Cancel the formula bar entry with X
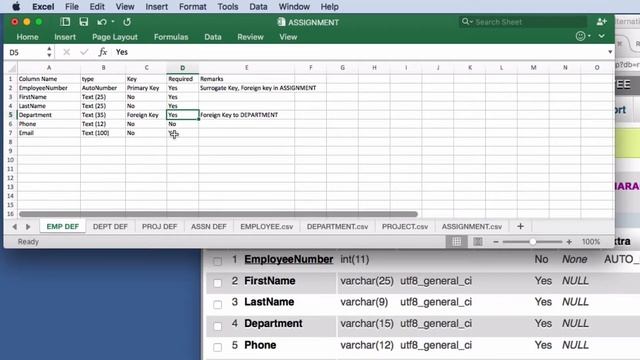Screen dimensions: 640x360 pyautogui.click(x=67, y=52)
